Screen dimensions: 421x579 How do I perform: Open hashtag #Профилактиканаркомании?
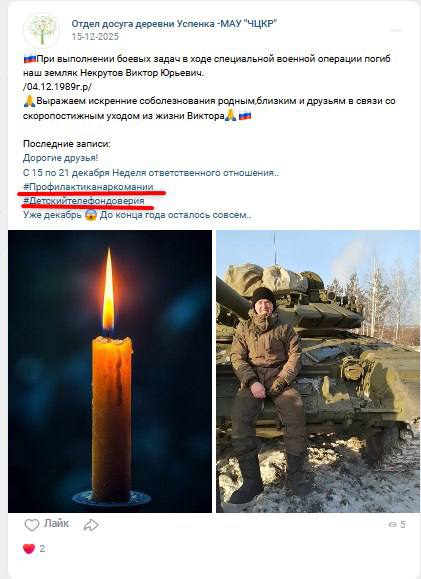[88, 186]
